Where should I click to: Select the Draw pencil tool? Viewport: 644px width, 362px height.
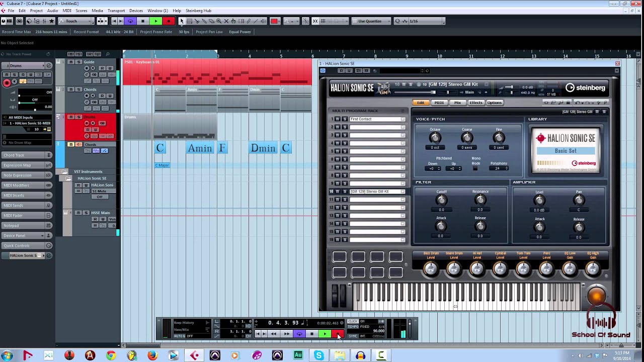coord(249,21)
